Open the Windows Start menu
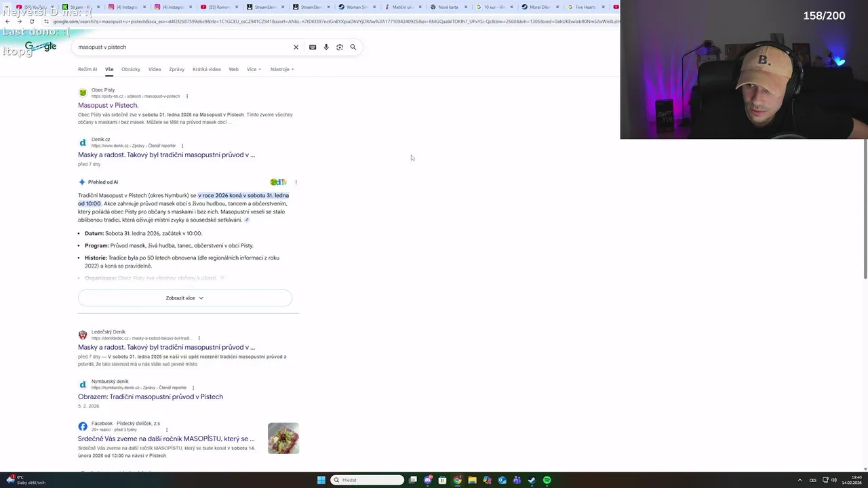Viewport: 868px width, 488px height. point(321,480)
